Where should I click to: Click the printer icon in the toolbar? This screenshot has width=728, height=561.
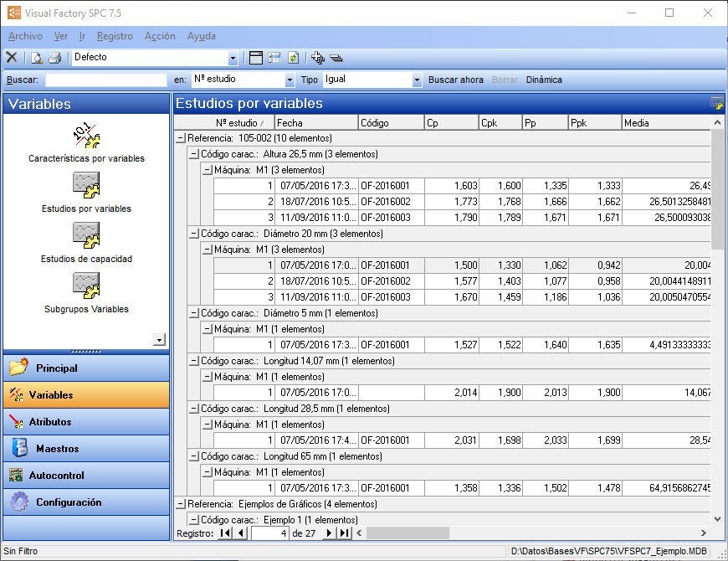(x=55, y=58)
